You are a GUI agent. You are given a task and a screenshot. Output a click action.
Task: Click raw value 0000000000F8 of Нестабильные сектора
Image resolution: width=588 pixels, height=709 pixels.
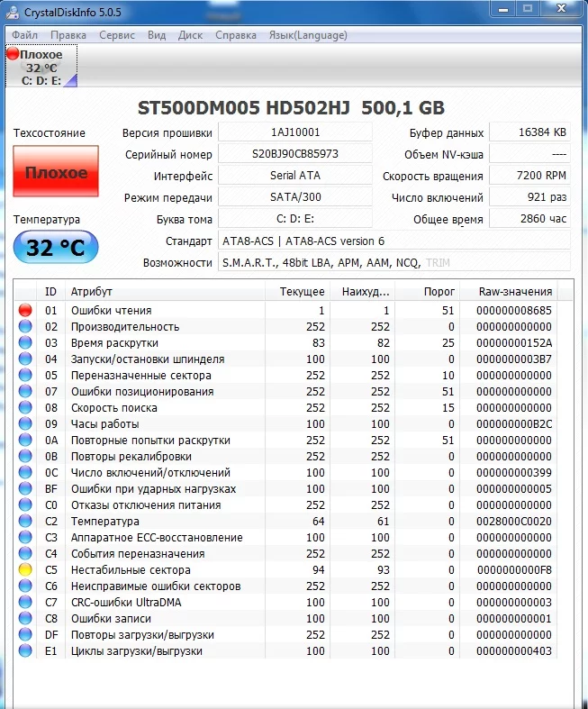(514, 569)
